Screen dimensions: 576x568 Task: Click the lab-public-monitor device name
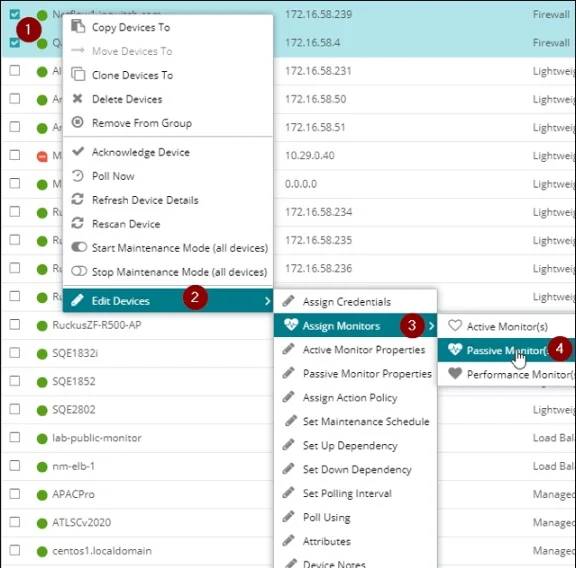point(97,438)
